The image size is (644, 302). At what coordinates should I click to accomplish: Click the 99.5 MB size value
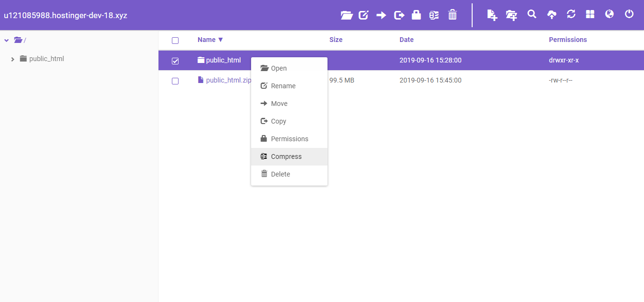click(x=342, y=80)
